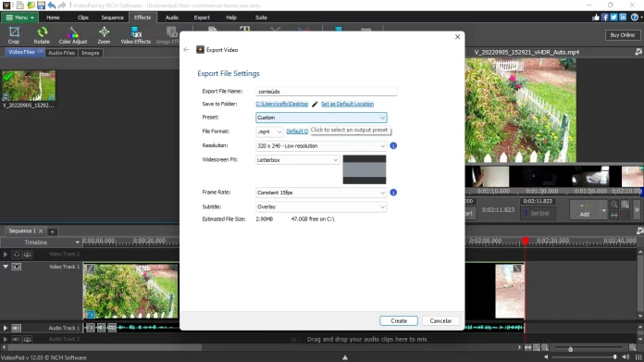Click the Export File Name input field
644x362 pixels.
tap(327, 92)
